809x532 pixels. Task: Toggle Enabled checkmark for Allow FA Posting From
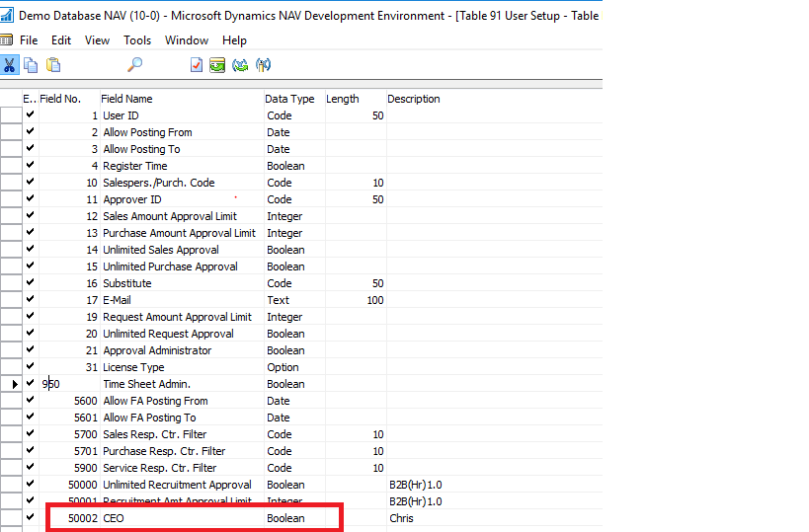pos(30,400)
